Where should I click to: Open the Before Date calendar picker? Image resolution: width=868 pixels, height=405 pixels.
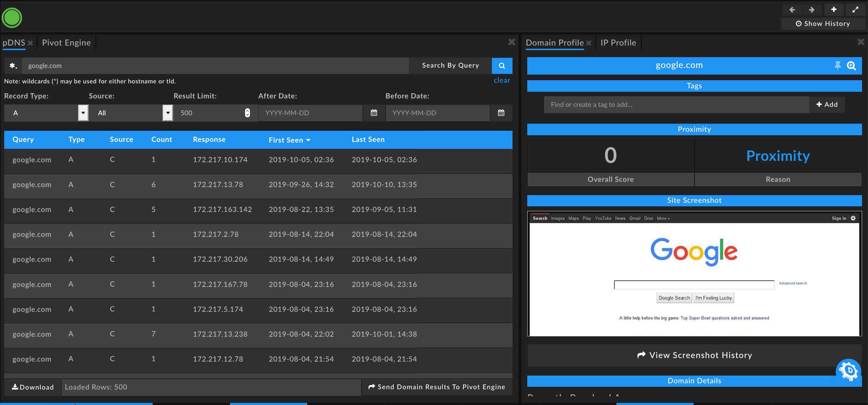point(501,113)
